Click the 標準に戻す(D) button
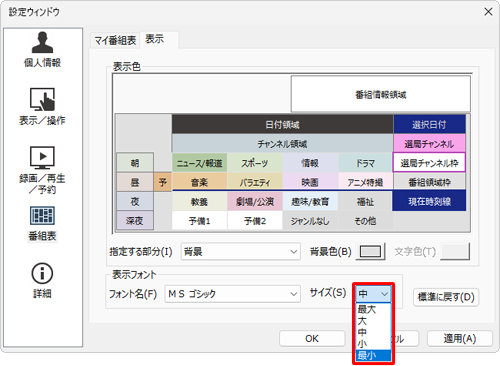This screenshot has height=366, width=500. pyautogui.click(x=446, y=297)
